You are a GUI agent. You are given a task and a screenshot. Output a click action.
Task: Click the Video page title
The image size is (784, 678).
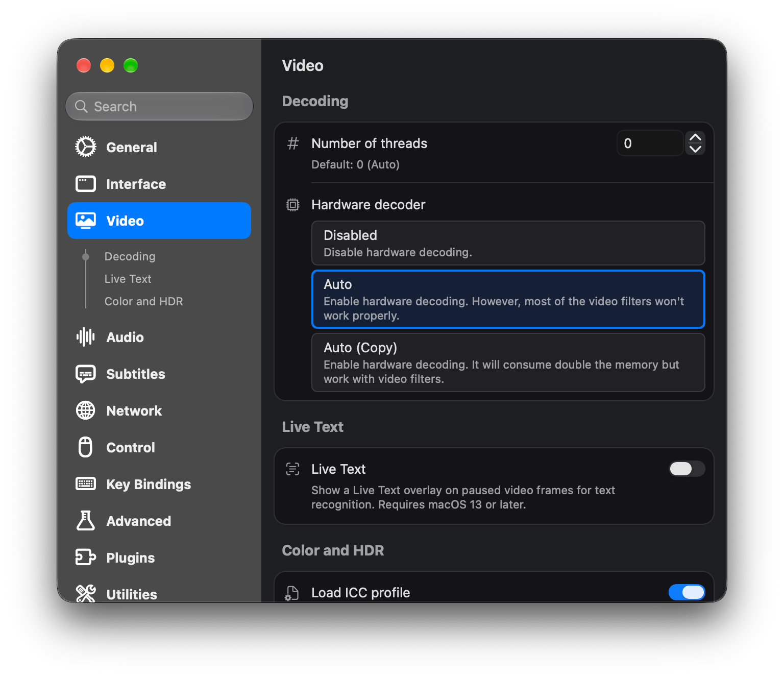(303, 66)
